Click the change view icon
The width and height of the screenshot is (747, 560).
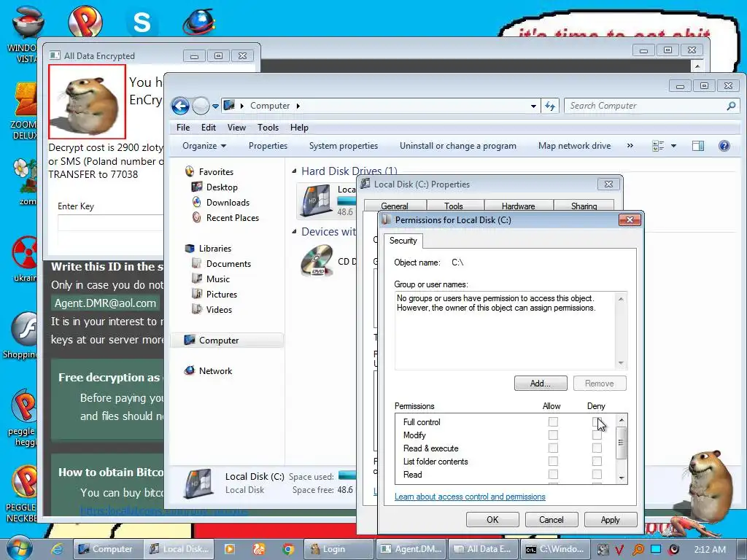[658, 146]
